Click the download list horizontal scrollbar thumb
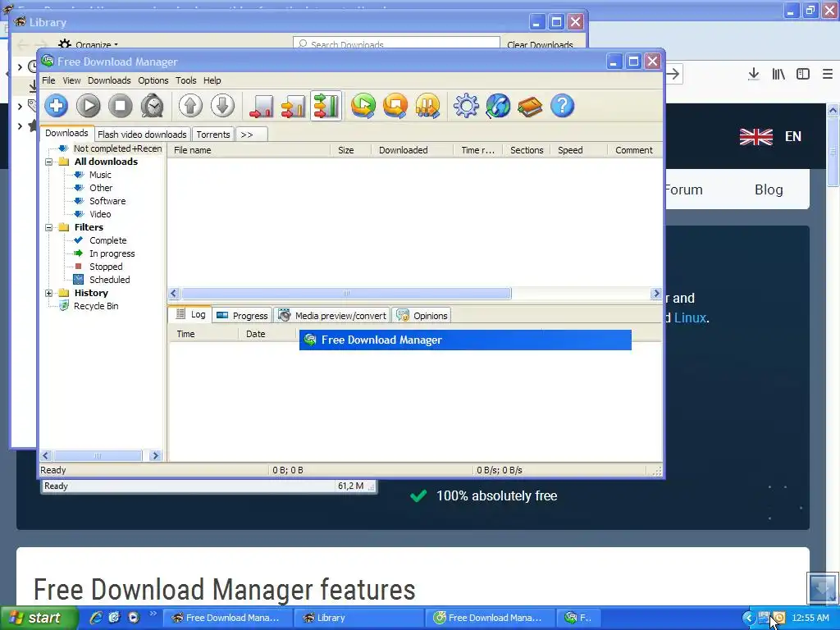The image size is (840, 630). coord(347,294)
